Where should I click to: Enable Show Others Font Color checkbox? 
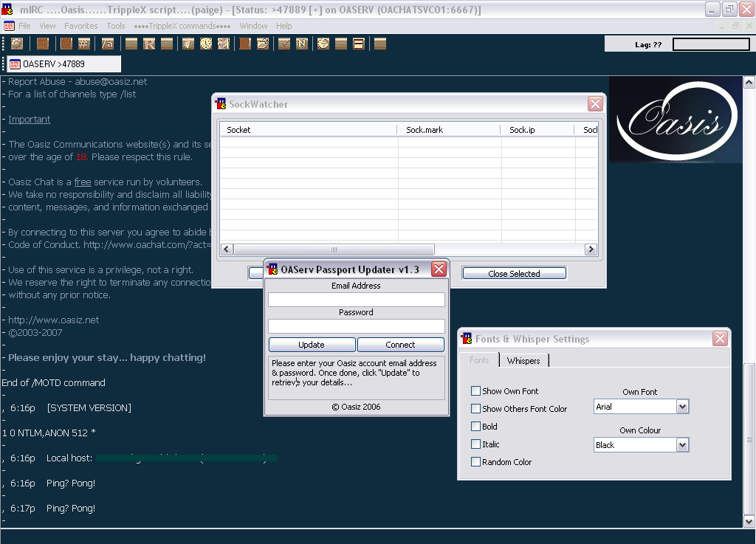[x=475, y=409]
